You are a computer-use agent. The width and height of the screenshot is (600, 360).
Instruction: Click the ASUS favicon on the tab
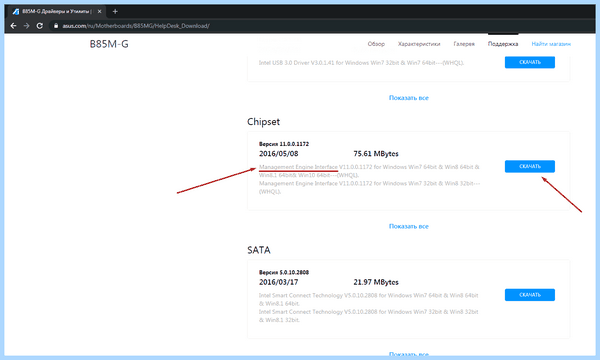[16, 11]
